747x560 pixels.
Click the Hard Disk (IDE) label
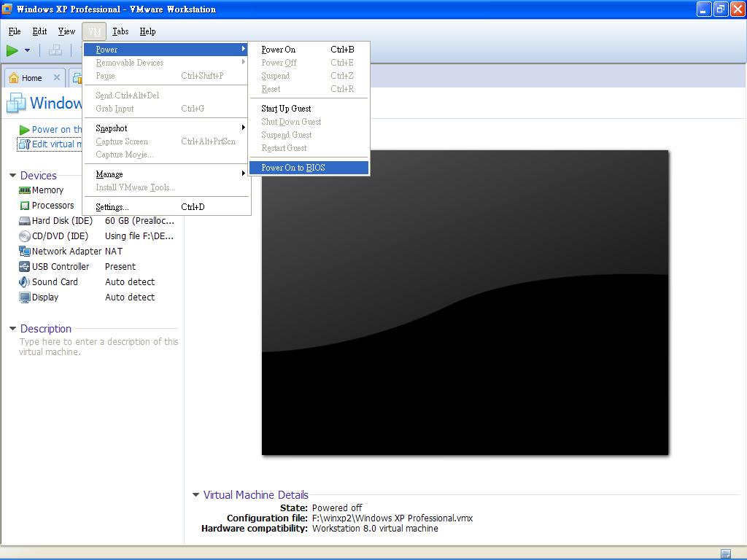(63, 221)
